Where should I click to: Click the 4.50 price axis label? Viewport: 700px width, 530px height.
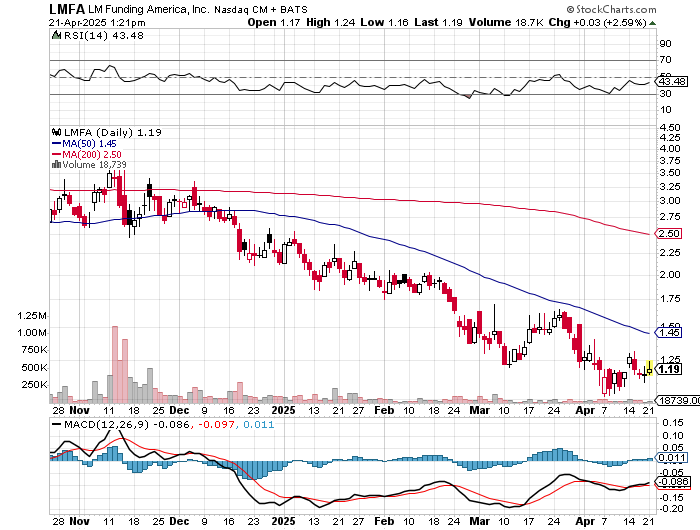[x=670, y=128]
